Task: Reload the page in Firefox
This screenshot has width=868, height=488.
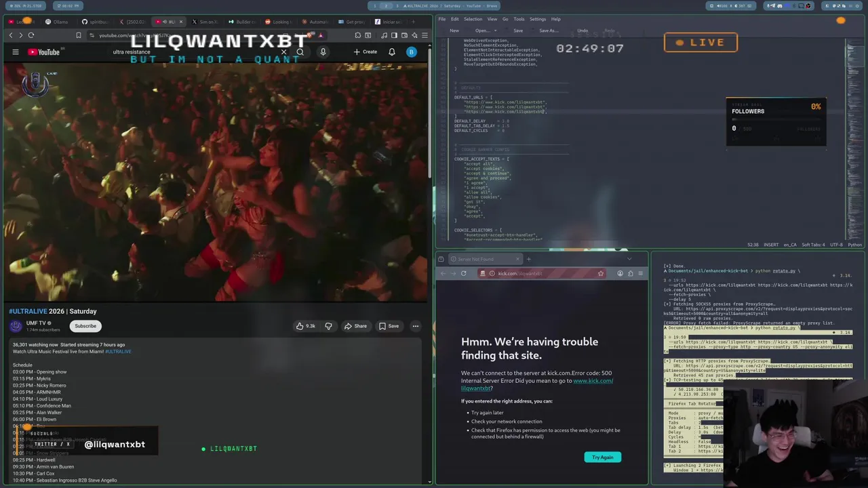Action: point(463,273)
